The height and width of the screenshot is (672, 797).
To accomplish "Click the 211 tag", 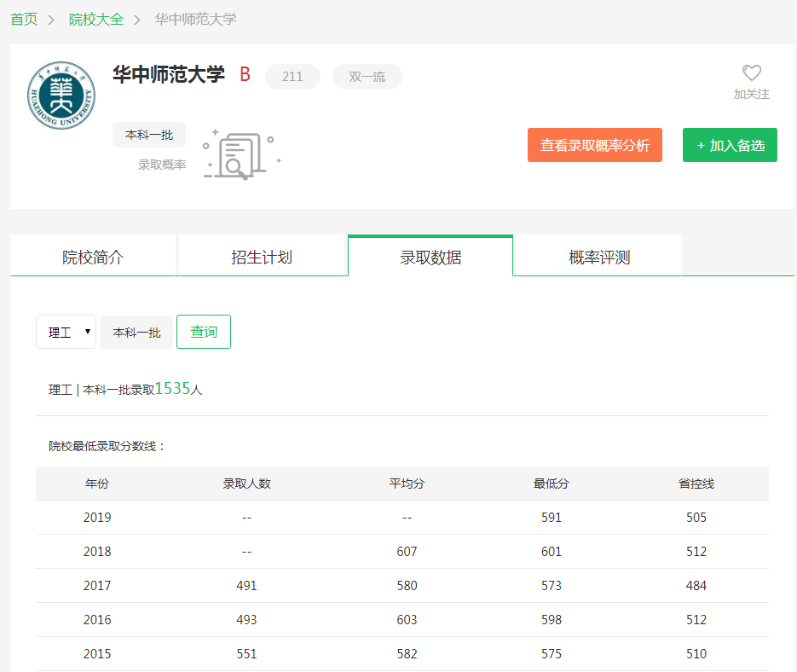I will tap(292, 77).
